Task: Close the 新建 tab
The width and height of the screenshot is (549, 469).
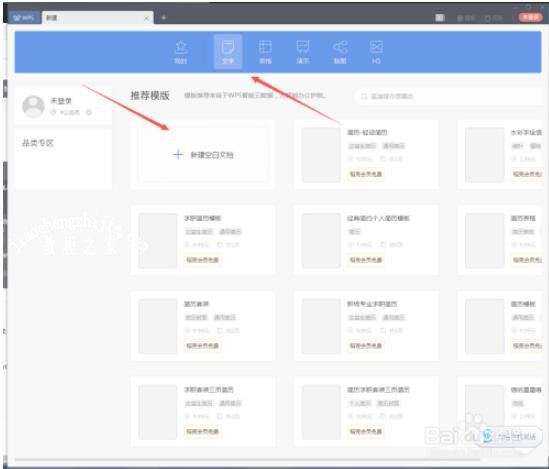Action: coord(146,18)
